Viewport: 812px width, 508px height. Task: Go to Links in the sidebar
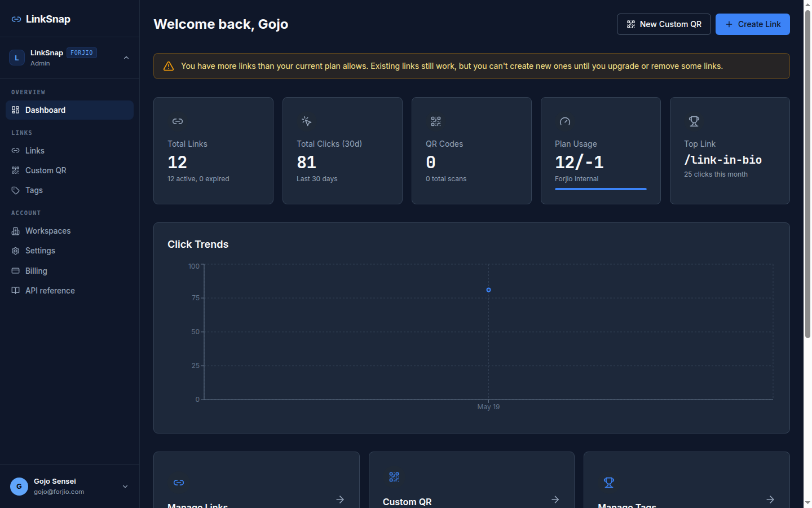pos(69,151)
